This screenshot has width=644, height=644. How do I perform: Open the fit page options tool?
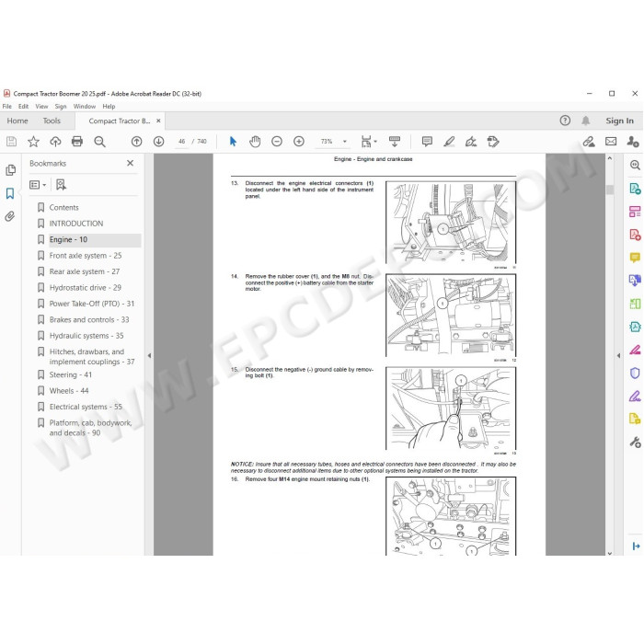pyautogui.click(x=368, y=142)
